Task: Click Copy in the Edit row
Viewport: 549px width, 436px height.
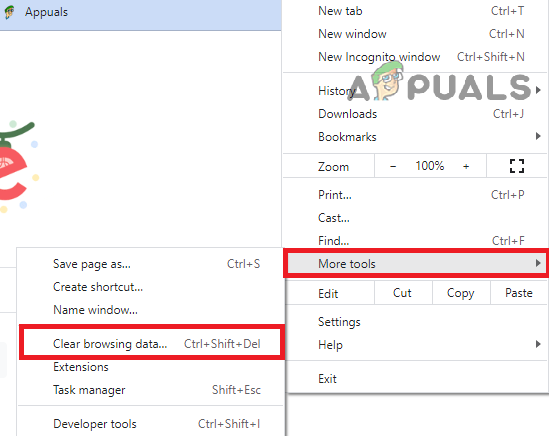Action: pyautogui.click(x=461, y=293)
